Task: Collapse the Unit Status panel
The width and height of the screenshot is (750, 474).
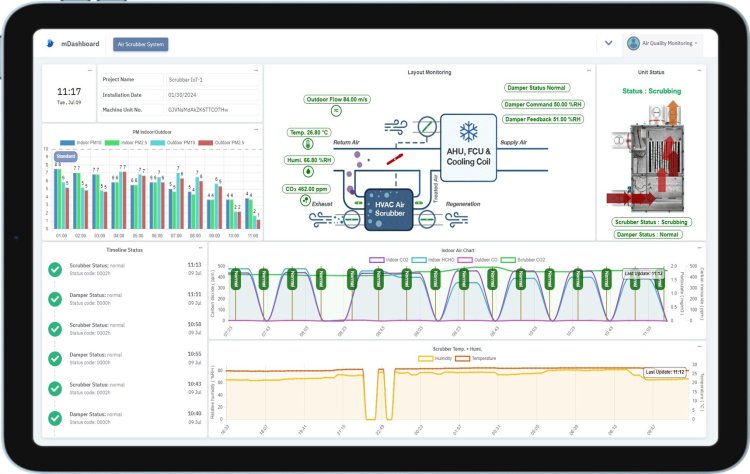Action: [699, 72]
